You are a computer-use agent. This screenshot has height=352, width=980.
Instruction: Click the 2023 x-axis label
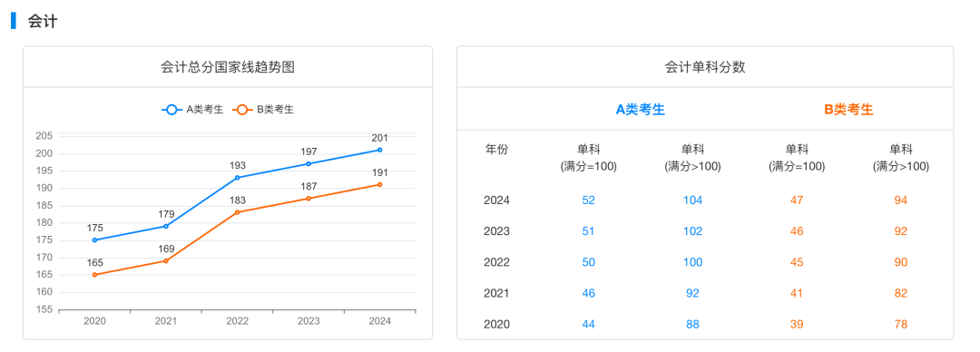[309, 321]
